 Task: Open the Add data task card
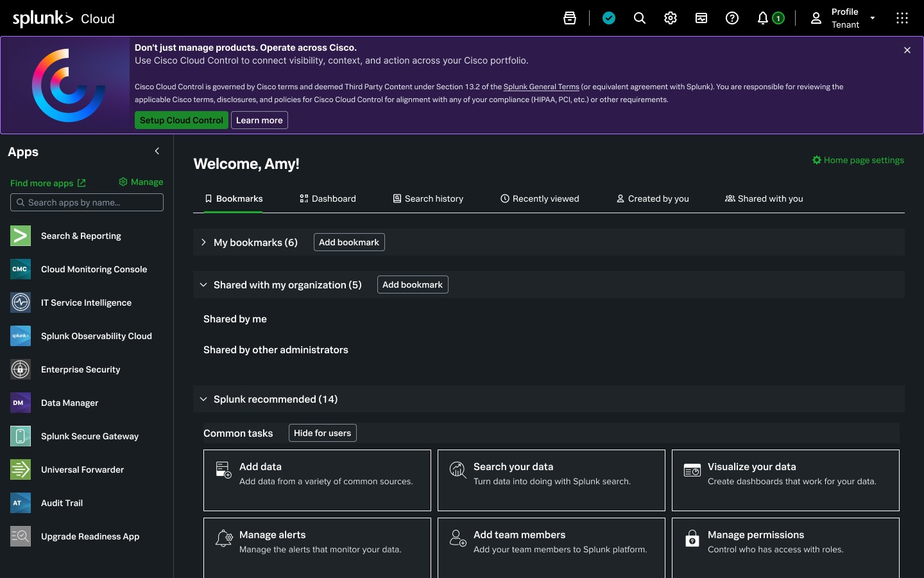pos(317,480)
